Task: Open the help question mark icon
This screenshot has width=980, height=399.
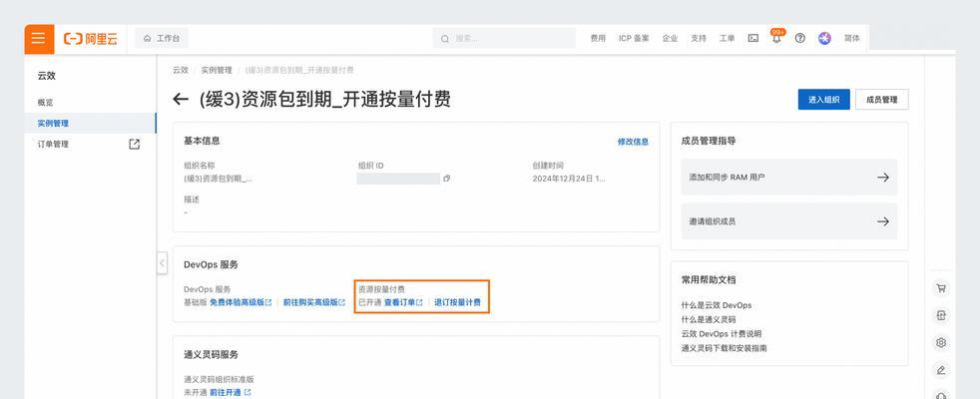Action: coord(800,38)
